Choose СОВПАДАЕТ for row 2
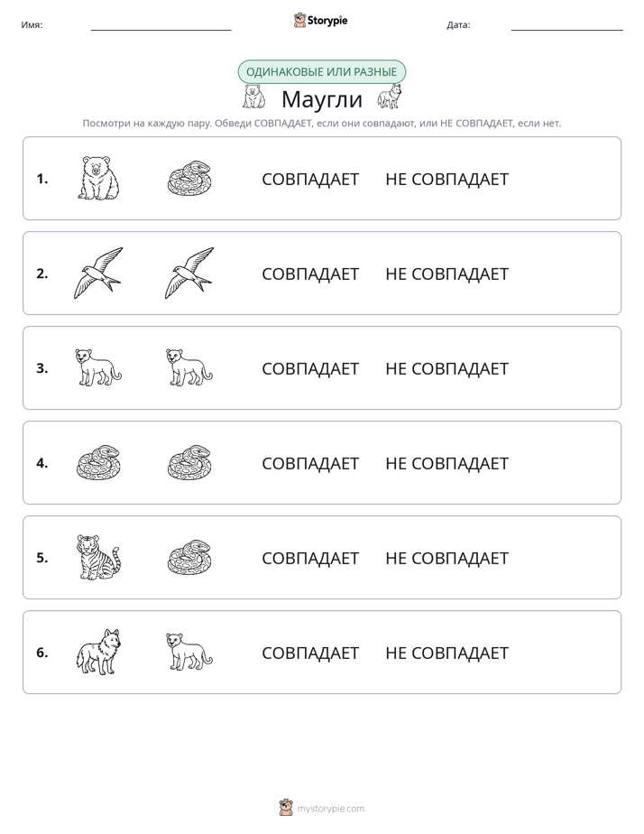Image resolution: width=644 pixels, height=834 pixels. click(x=310, y=273)
